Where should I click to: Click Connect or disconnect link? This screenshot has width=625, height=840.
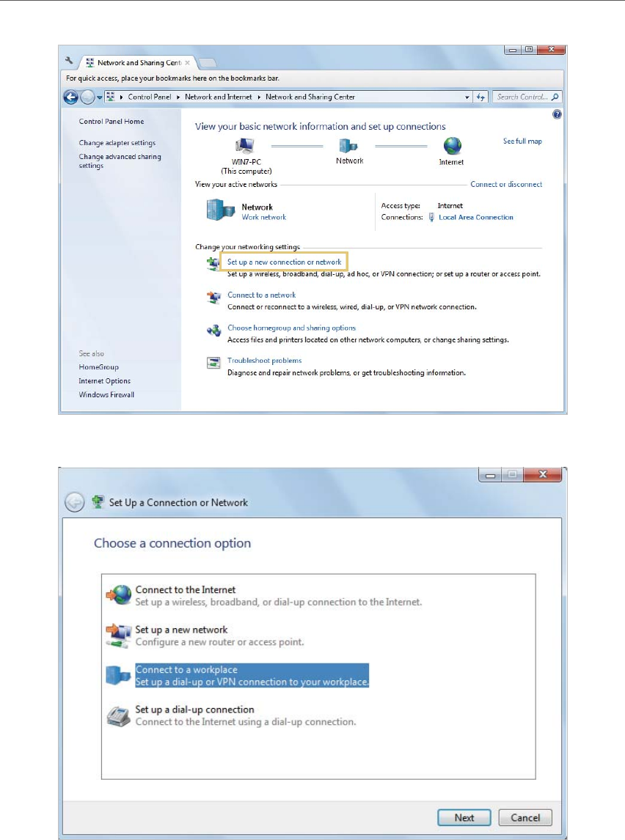506,184
